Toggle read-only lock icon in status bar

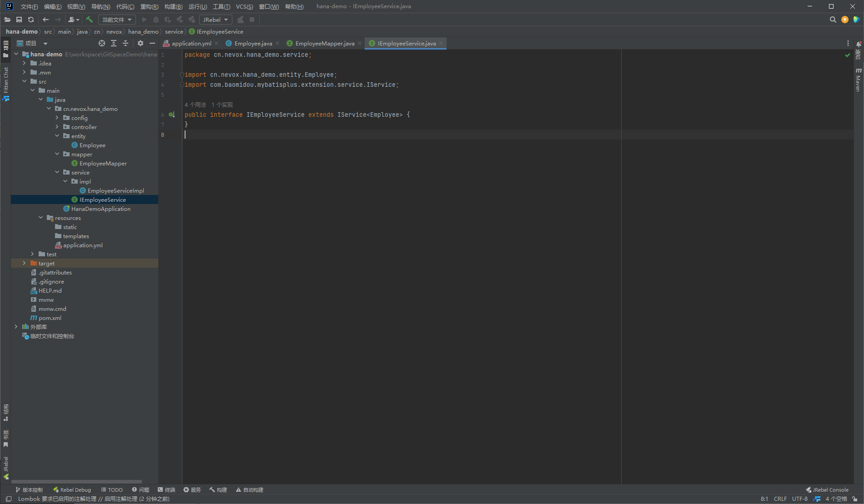point(855,499)
